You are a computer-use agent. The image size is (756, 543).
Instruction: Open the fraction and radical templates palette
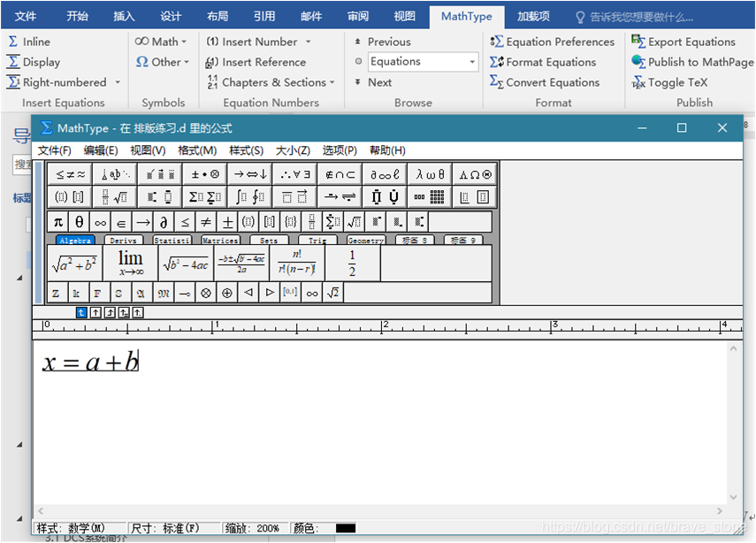115,196
